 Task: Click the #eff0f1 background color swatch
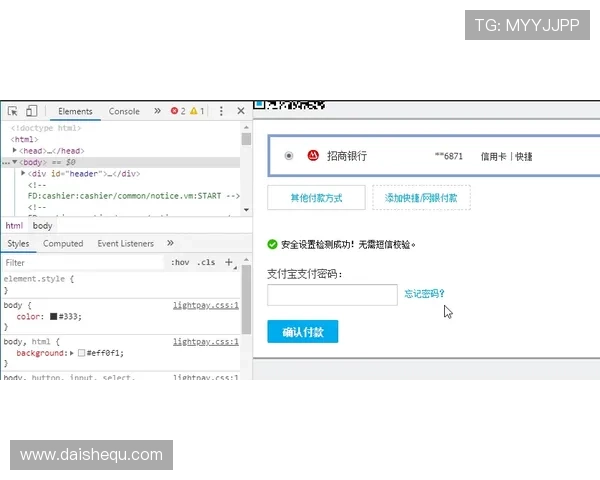coord(82,353)
